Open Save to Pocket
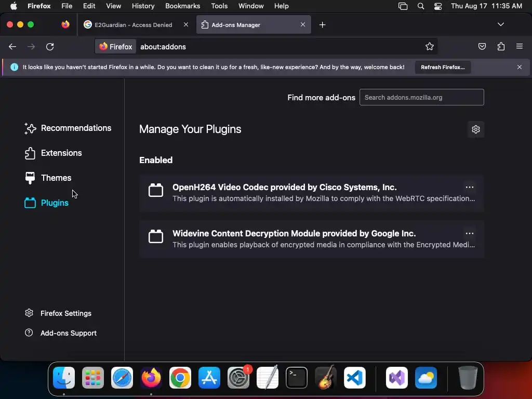532x399 pixels. (482, 46)
